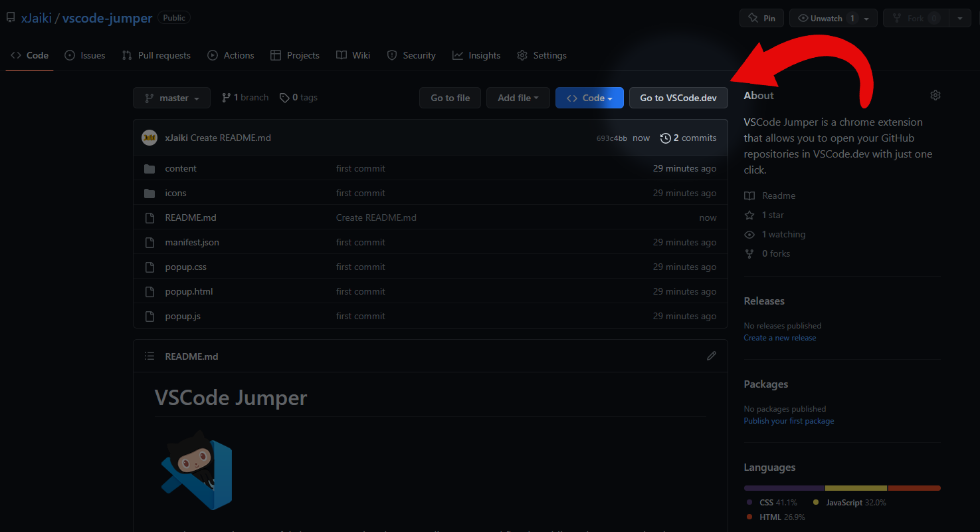Click the red HTML language bar segment

[914, 488]
